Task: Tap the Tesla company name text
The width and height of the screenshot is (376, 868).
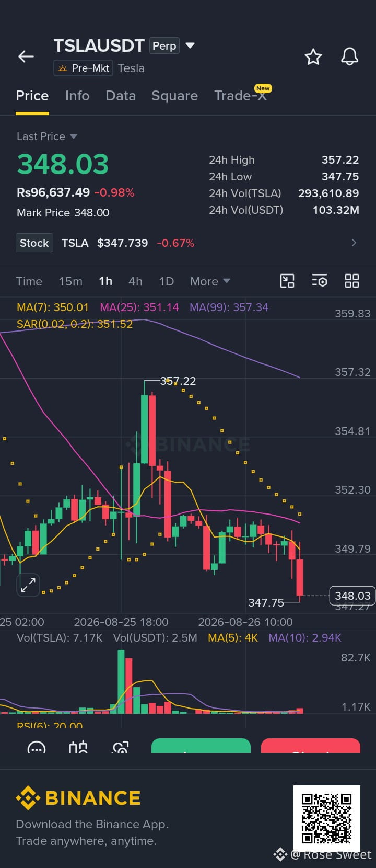Action: click(131, 68)
